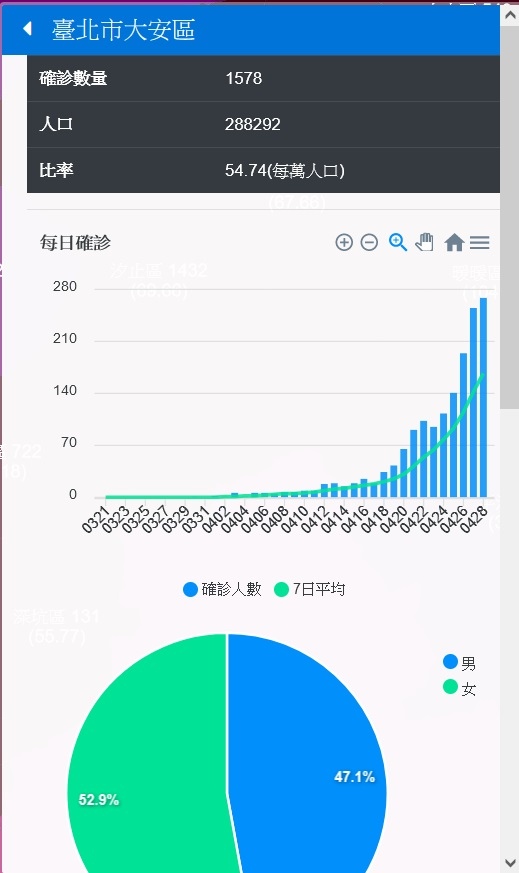Zoom in the daily confirmed chart

point(344,242)
